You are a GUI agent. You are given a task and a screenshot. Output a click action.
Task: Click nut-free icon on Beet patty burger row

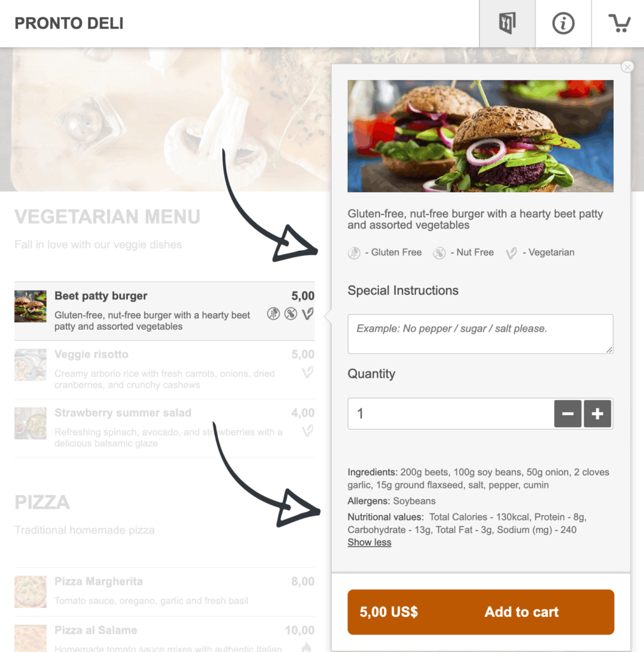pyautogui.click(x=290, y=313)
